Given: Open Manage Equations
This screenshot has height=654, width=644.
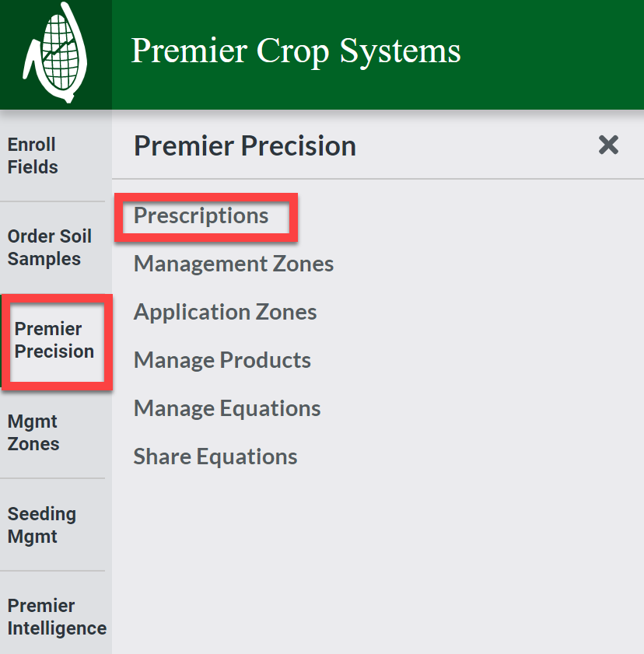Looking at the screenshot, I should click(x=226, y=408).
